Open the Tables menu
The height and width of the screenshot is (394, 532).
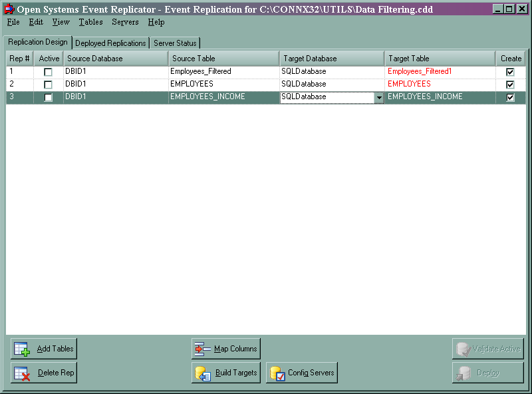[x=90, y=22]
